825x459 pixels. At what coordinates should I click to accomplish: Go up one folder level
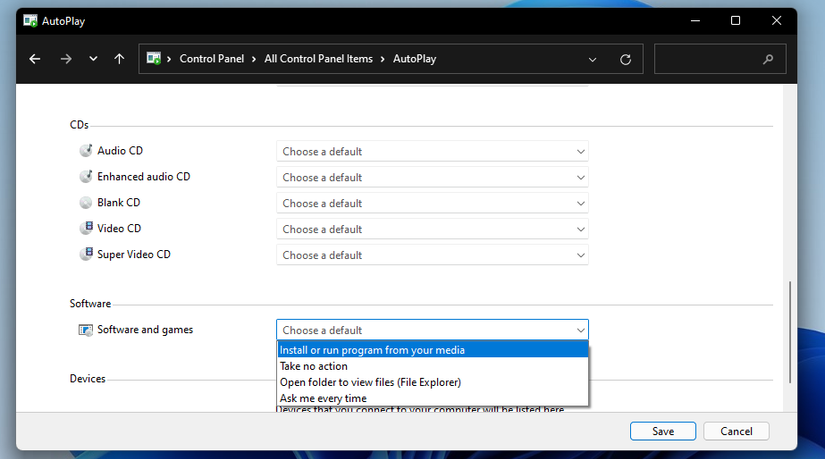pos(119,59)
